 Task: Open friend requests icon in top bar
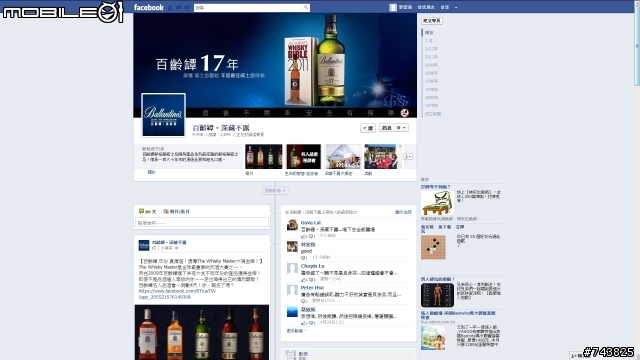pos(171,7)
